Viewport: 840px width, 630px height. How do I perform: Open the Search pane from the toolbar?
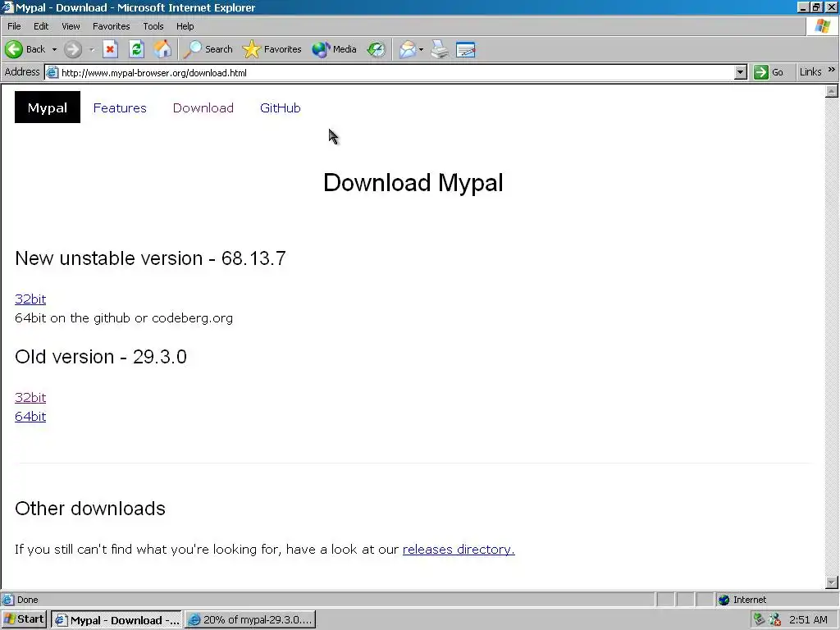pyautogui.click(x=208, y=49)
